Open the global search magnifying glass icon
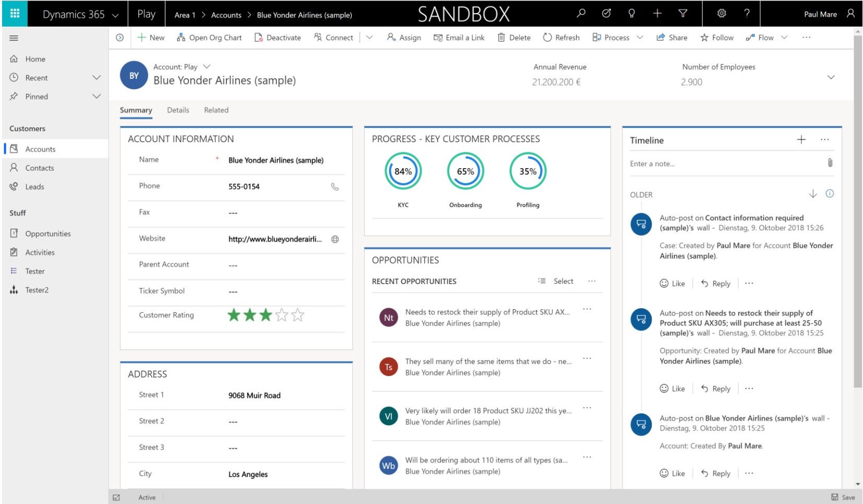Viewport: 863px width, 504px height. point(580,14)
